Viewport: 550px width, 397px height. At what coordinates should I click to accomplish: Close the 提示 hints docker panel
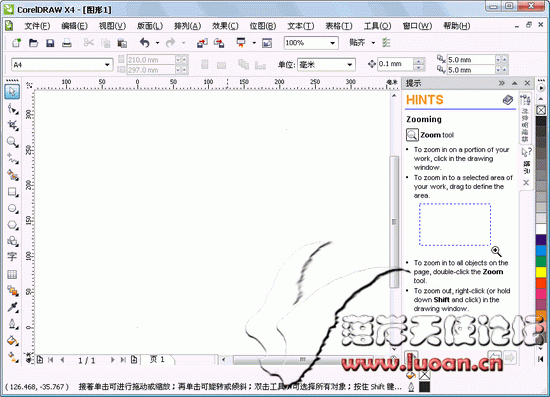click(x=527, y=83)
